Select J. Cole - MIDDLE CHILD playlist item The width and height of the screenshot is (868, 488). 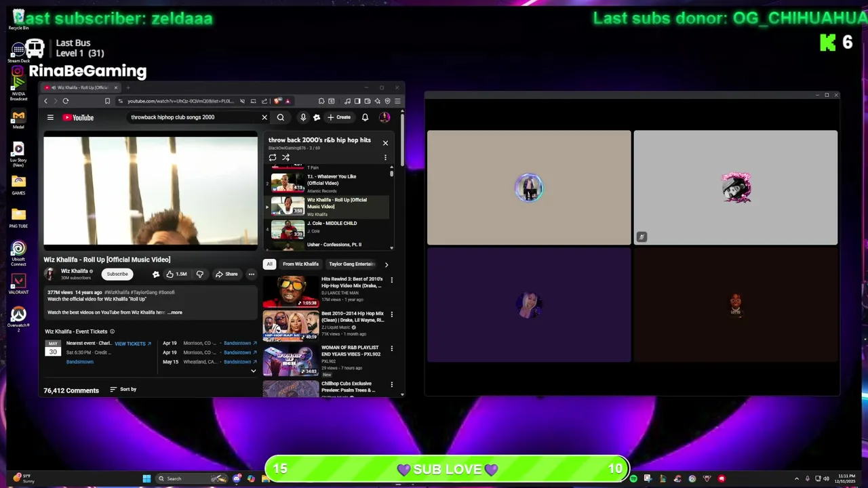(328, 229)
